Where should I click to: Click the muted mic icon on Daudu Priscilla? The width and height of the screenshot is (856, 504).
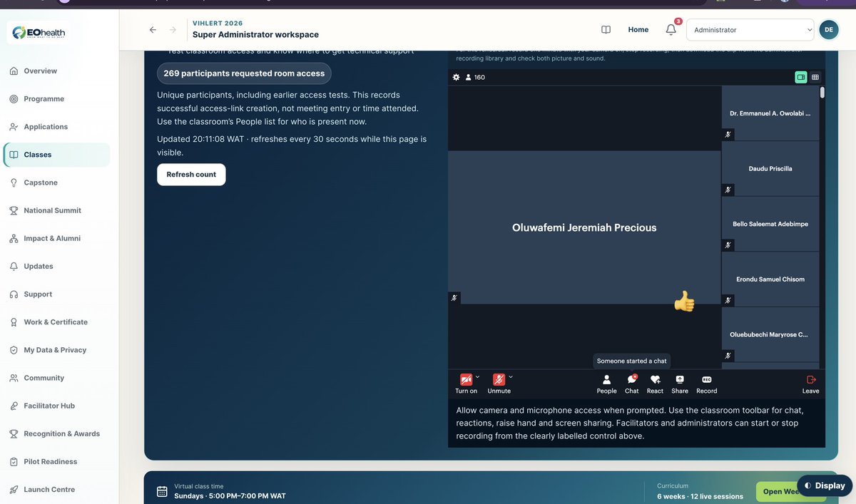(x=728, y=190)
